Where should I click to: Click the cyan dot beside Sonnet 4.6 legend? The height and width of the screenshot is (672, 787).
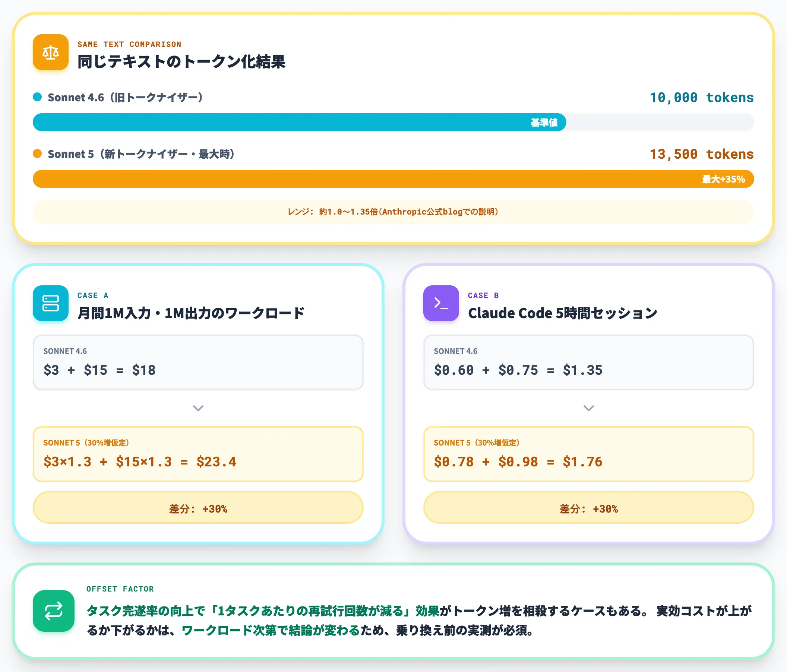pyautogui.click(x=37, y=97)
